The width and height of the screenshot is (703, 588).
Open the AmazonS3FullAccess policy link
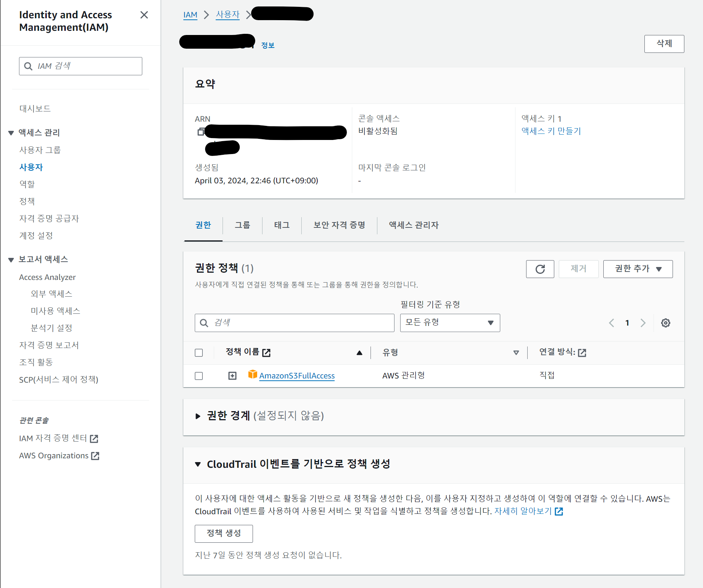coord(297,376)
